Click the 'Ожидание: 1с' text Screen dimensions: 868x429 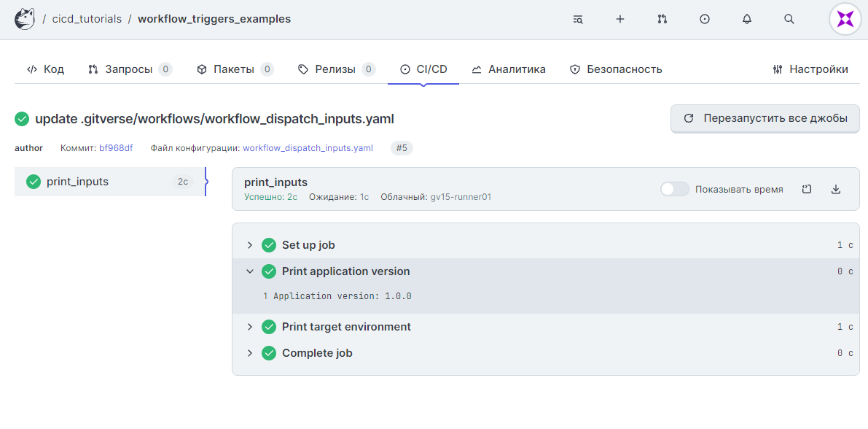(339, 197)
